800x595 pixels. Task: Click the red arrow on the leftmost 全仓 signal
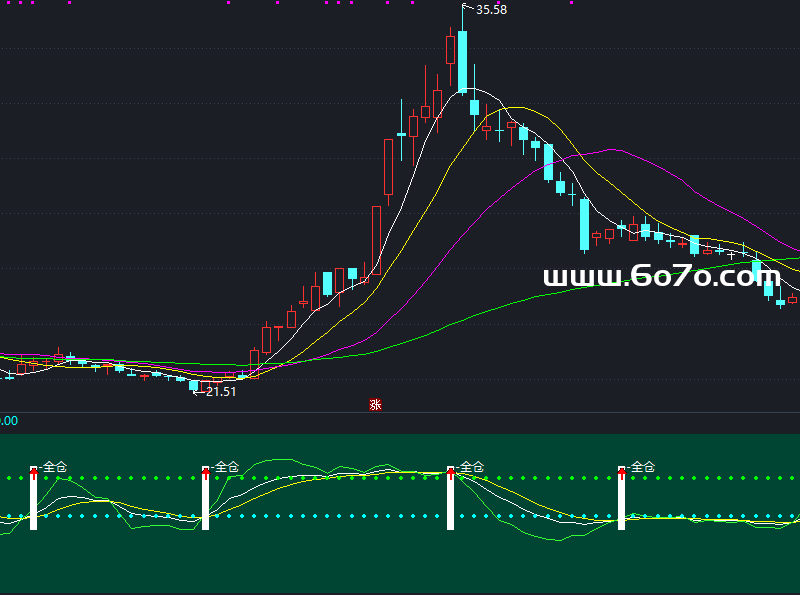point(33,470)
